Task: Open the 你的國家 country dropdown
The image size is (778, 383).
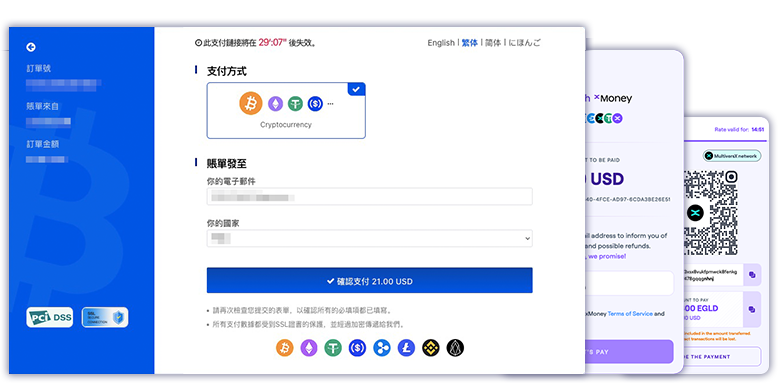Action: [370, 238]
